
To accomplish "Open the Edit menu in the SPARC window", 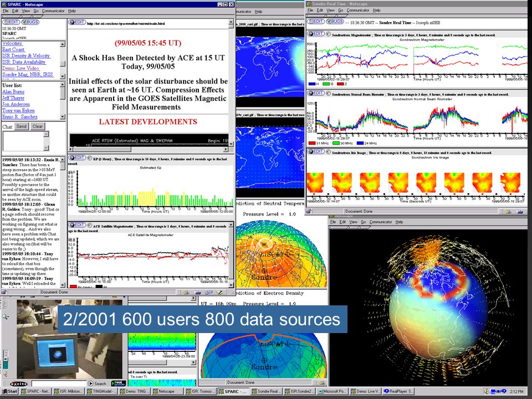I will [x=16, y=11].
